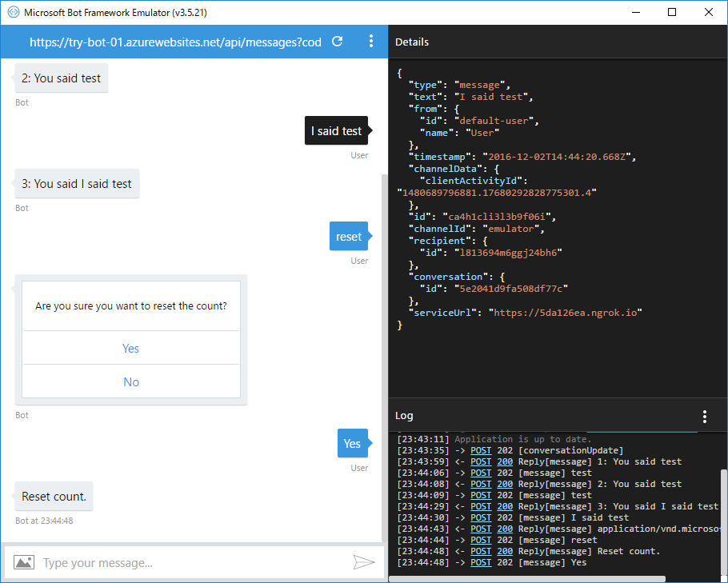728x583 pixels.
Task: Open the Log panel options menu
Action: click(x=705, y=416)
